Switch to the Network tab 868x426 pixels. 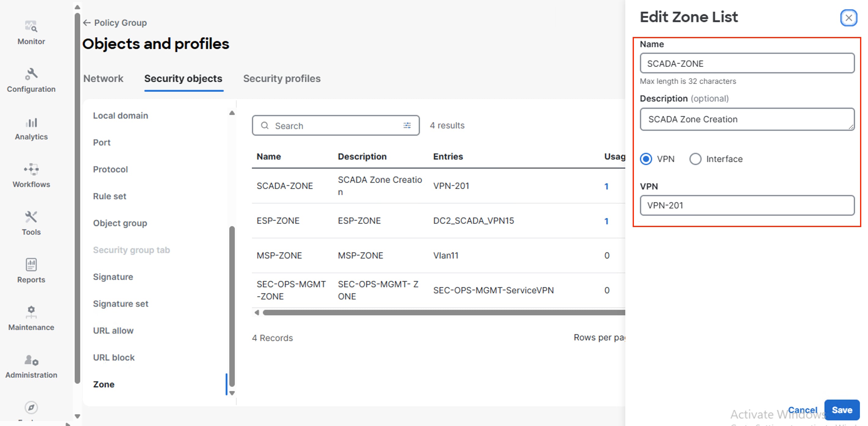pyautogui.click(x=103, y=79)
